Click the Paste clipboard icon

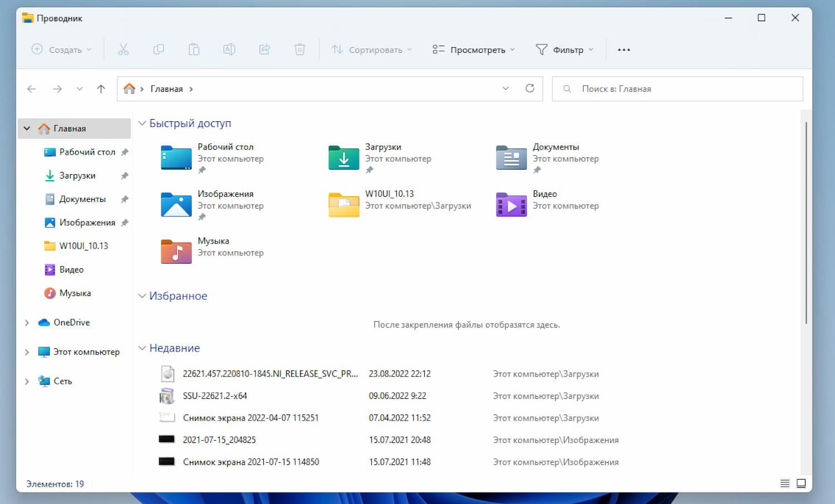click(194, 50)
